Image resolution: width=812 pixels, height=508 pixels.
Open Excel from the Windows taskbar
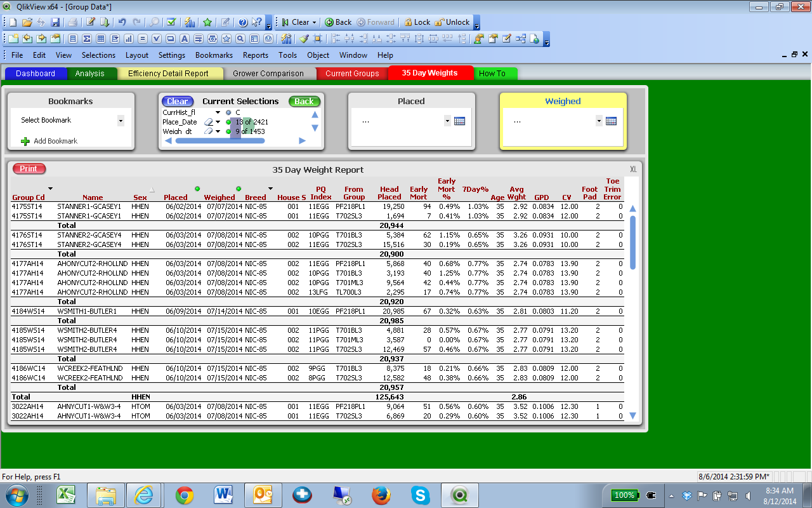coord(65,495)
